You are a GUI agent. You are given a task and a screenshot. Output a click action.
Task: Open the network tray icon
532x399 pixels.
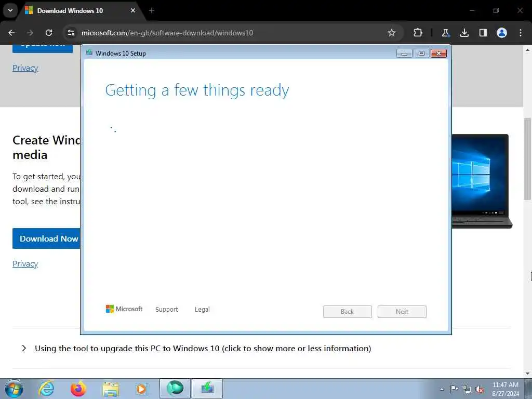click(x=467, y=389)
